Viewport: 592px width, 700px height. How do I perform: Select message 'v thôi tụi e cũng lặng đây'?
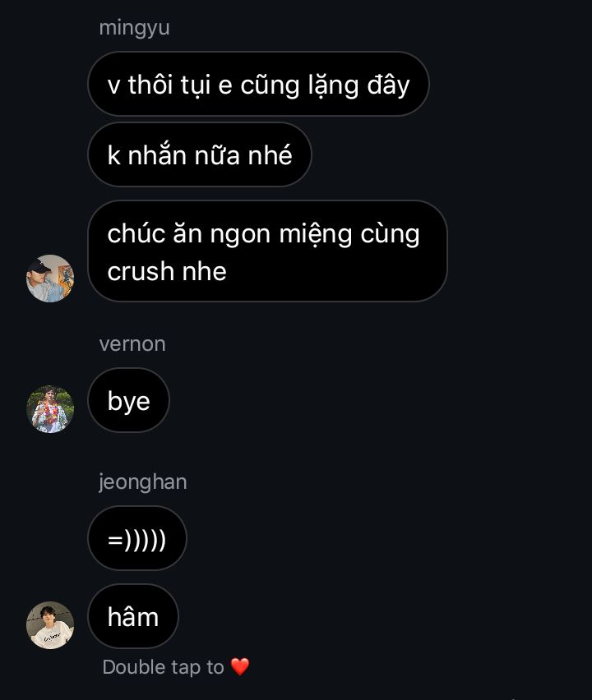[x=258, y=84]
